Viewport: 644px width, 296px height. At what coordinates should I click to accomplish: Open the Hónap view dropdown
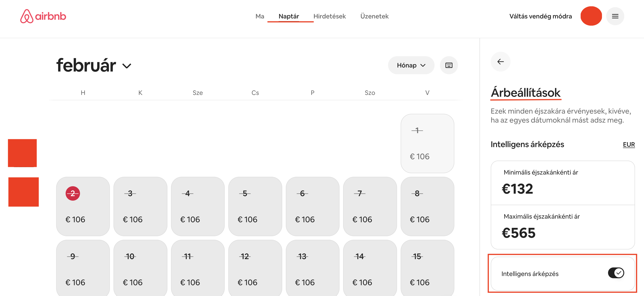411,65
